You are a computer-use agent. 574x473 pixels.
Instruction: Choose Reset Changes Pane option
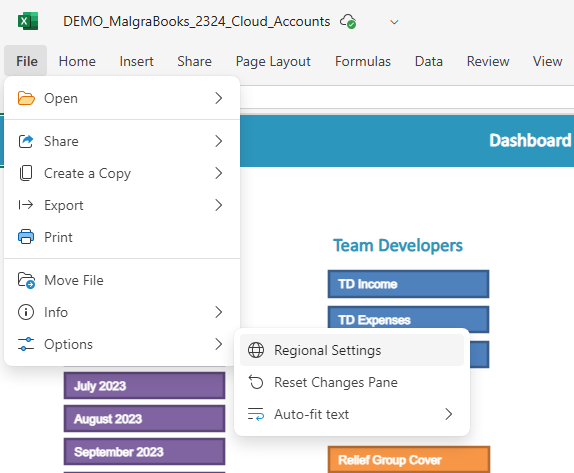click(352, 382)
